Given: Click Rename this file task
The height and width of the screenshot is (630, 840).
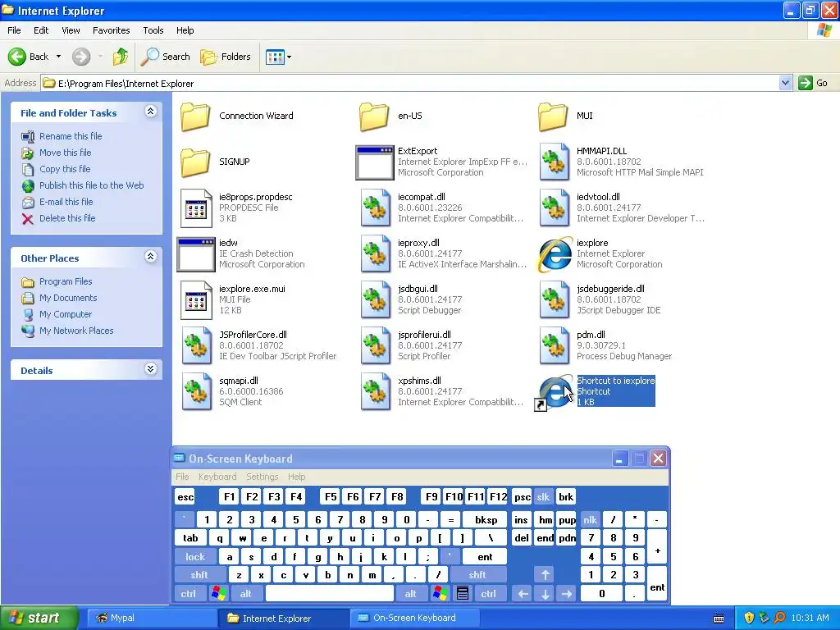Looking at the screenshot, I should click(71, 136).
